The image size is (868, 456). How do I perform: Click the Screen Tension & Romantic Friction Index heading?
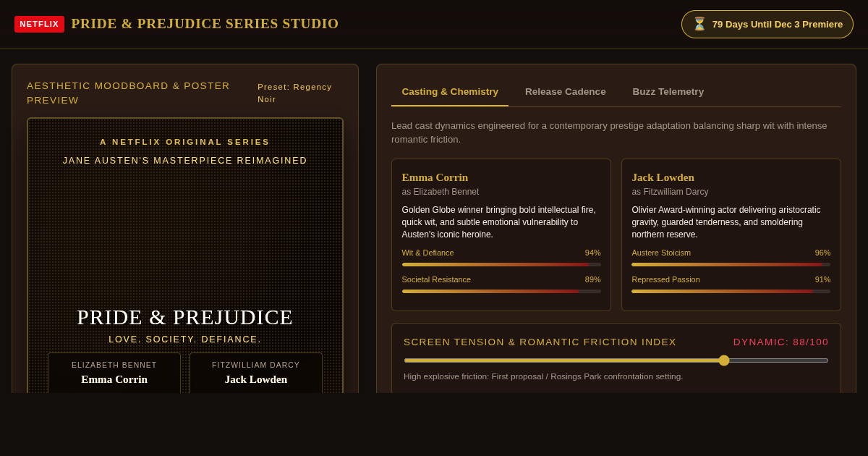coord(540,342)
